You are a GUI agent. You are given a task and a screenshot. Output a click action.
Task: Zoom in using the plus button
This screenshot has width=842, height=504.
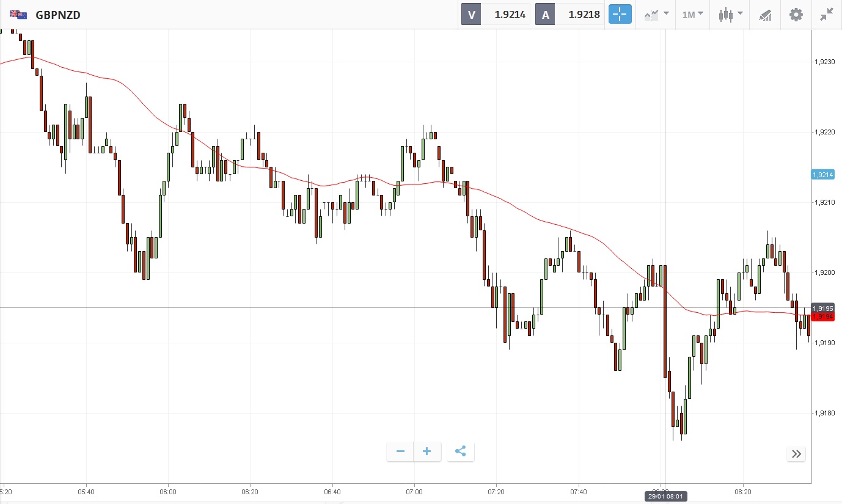(x=427, y=451)
